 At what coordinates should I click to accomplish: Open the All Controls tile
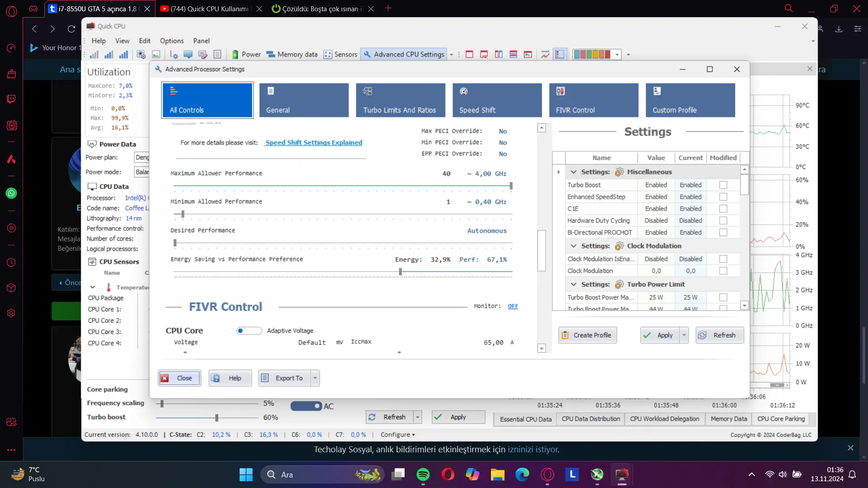208,100
